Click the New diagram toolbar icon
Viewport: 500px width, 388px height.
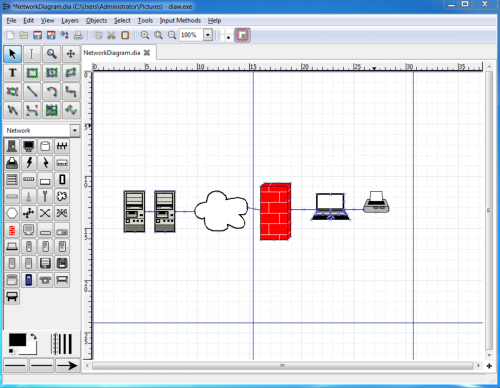pos(11,35)
